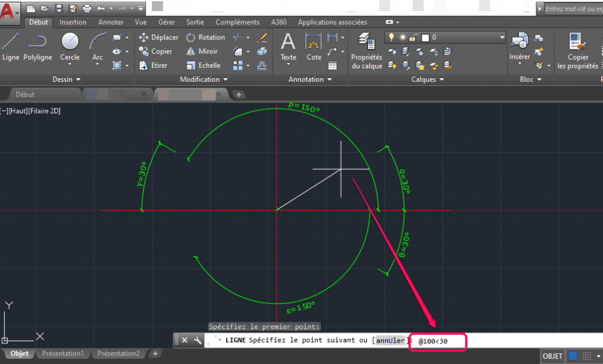This screenshot has height=364, width=603.
Task: Open Propriétés du calque panel
Action: [x=366, y=51]
